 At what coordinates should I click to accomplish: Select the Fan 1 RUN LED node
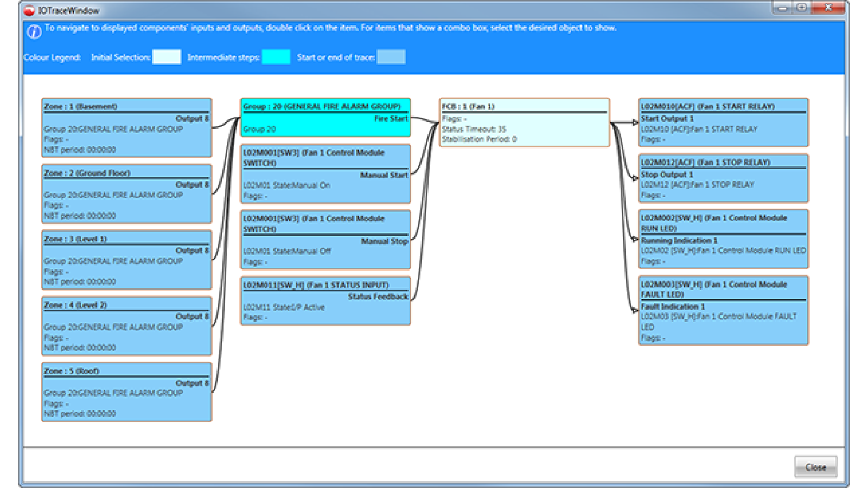click(x=723, y=239)
